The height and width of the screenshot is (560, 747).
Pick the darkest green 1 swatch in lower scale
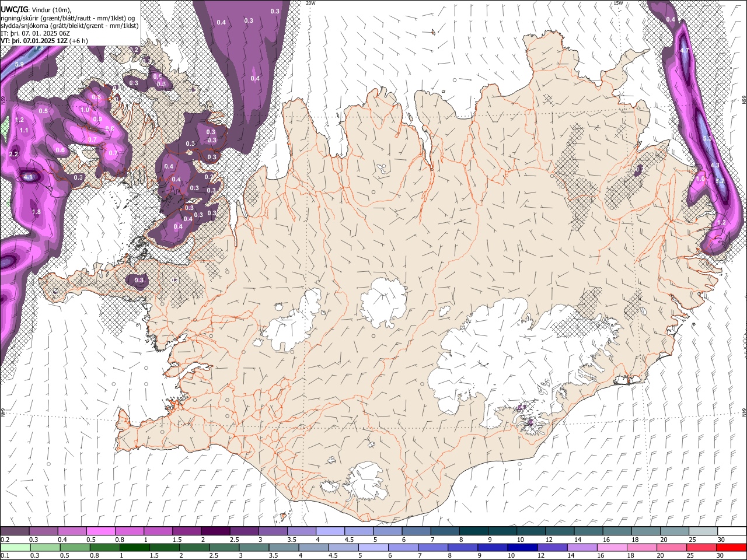tap(134, 547)
